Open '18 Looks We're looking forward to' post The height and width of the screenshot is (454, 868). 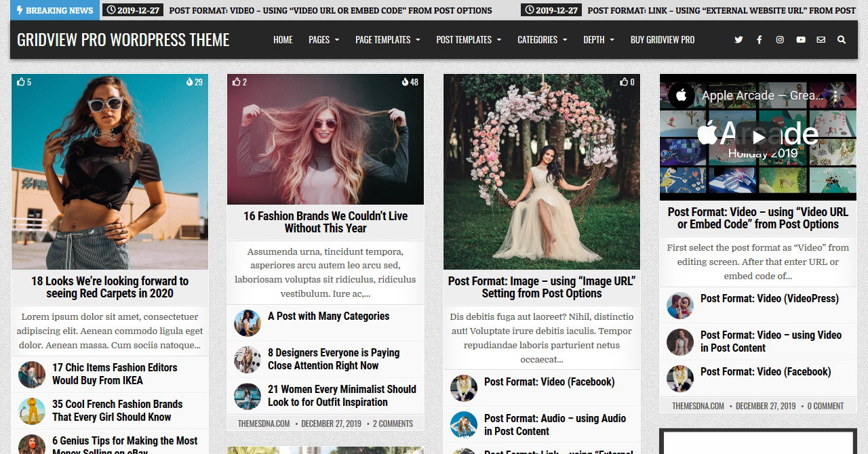coord(110,287)
